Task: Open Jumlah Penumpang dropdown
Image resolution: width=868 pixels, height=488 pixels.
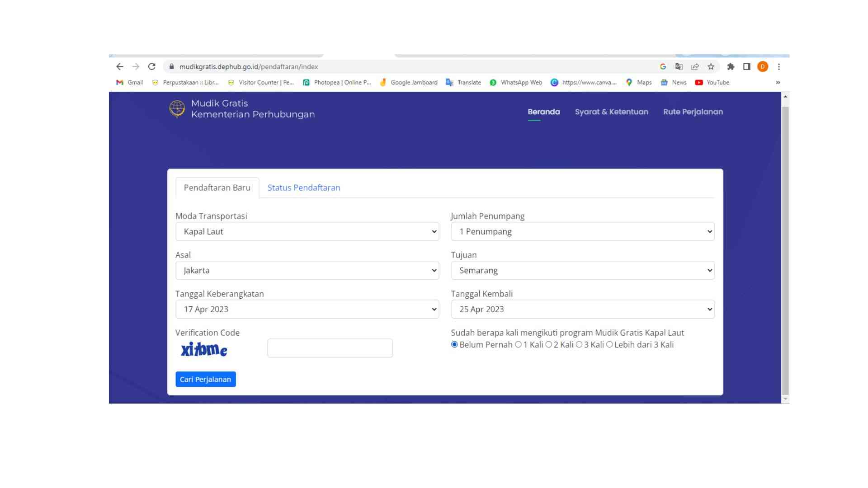Action: (583, 231)
